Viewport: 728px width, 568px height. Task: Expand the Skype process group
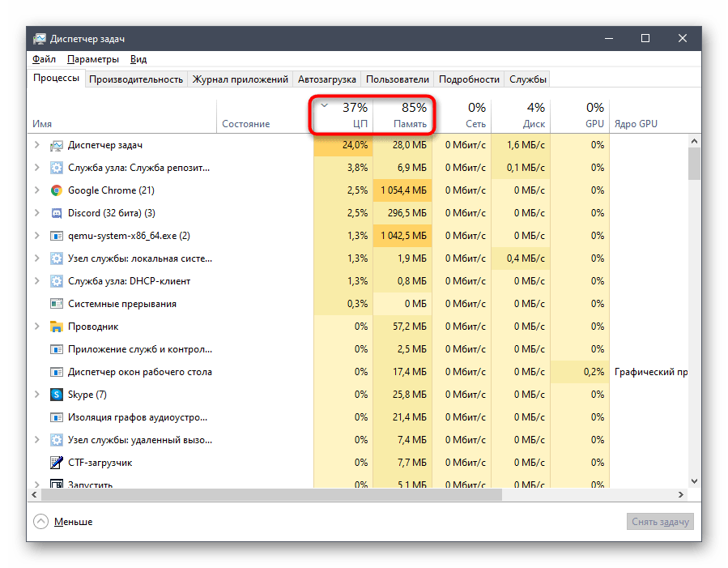pos(36,395)
